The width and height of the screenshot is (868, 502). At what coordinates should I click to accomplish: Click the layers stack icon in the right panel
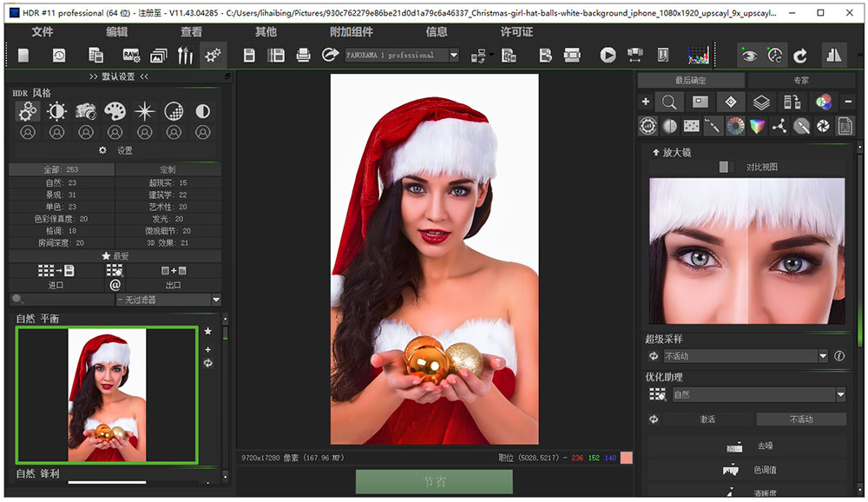point(761,102)
